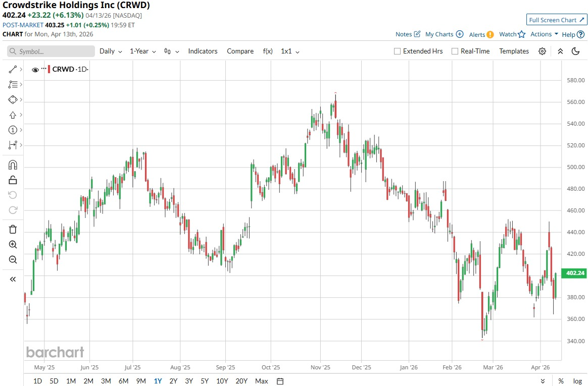Click the undo arrow icon

[12, 195]
